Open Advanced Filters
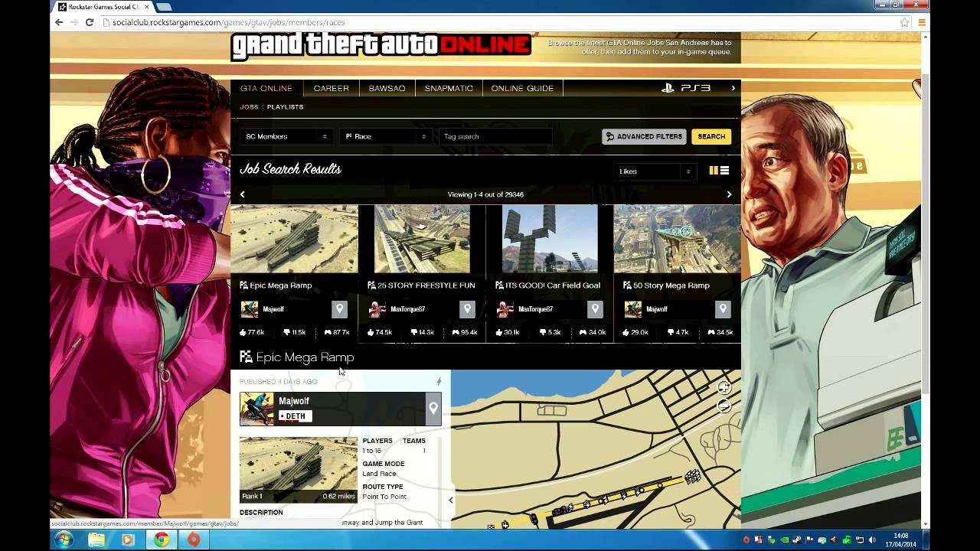The height and width of the screenshot is (551, 980). 644,136
